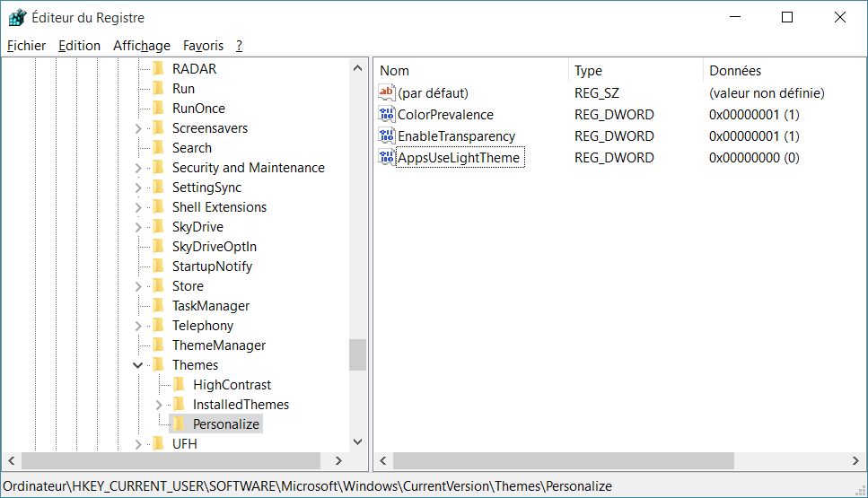
Task: Select the EnableTransparency value name
Action: (x=457, y=136)
